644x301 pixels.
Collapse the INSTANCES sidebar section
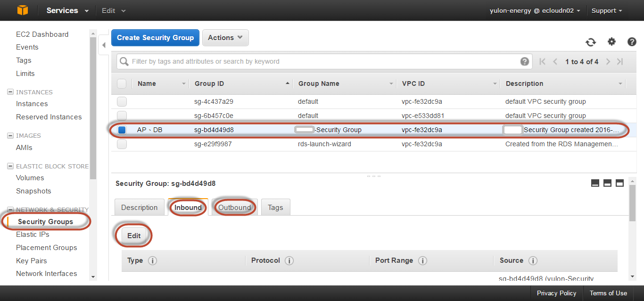click(10, 92)
